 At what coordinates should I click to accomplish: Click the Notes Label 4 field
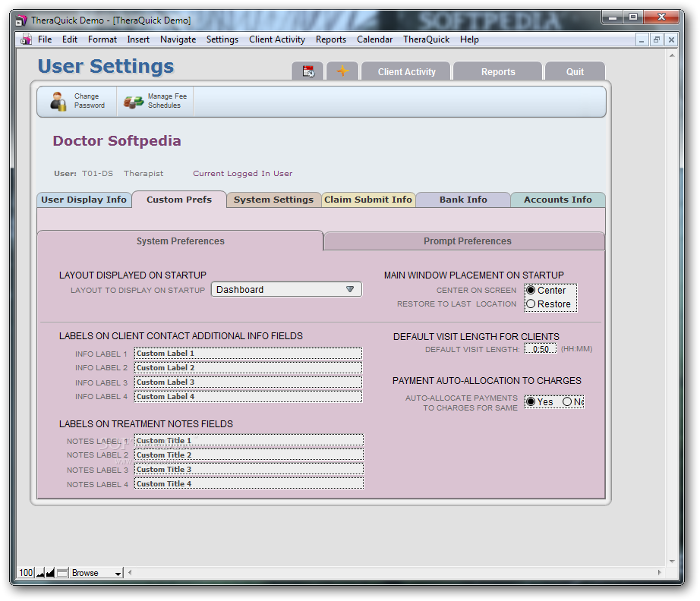[x=249, y=483]
